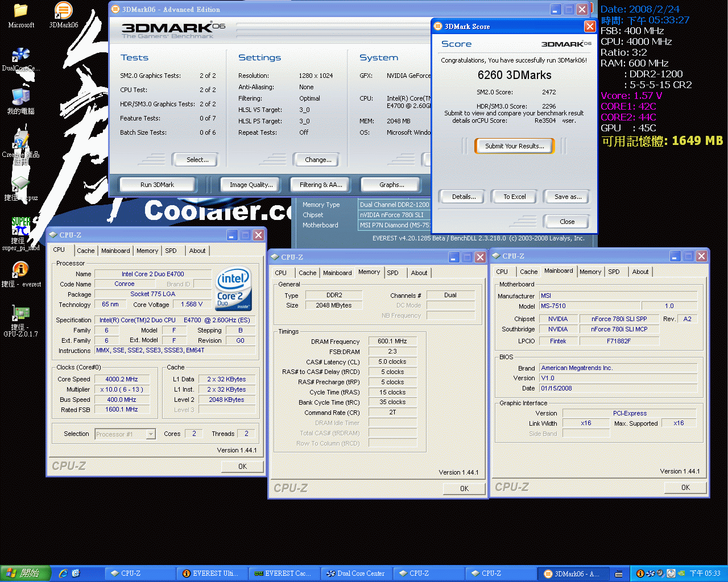
Task: Click Save as in 3DMark Score dialog
Action: [x=568, y=197]
